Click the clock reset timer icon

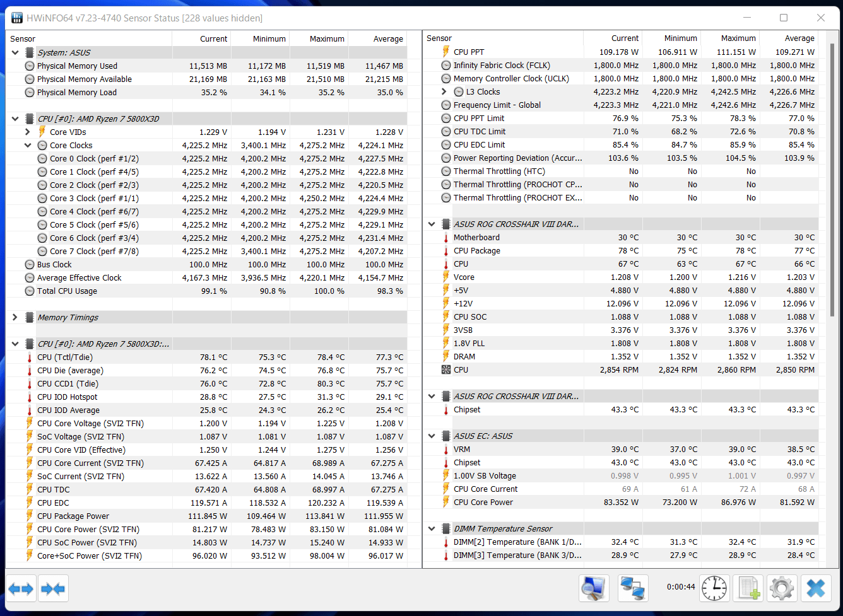tap(714, 588)
